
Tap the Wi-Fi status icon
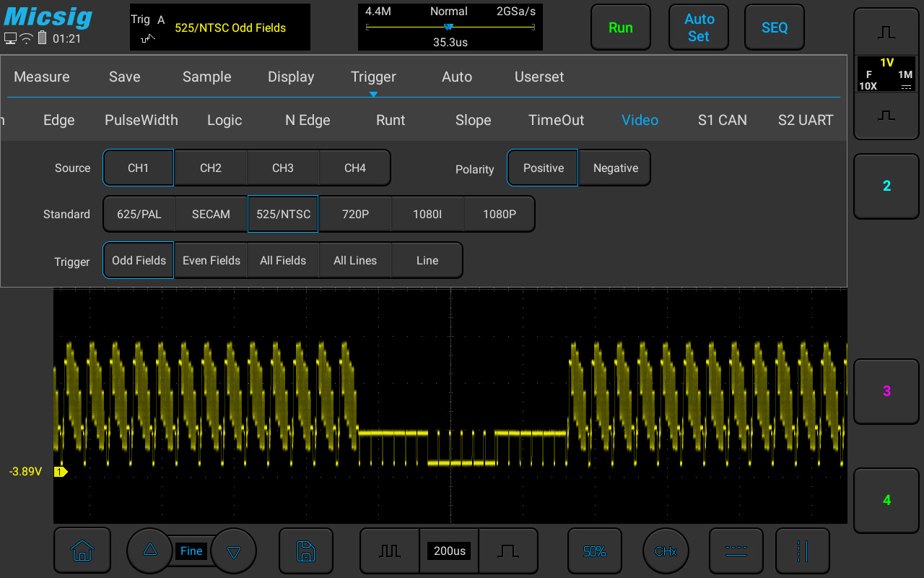27,38
